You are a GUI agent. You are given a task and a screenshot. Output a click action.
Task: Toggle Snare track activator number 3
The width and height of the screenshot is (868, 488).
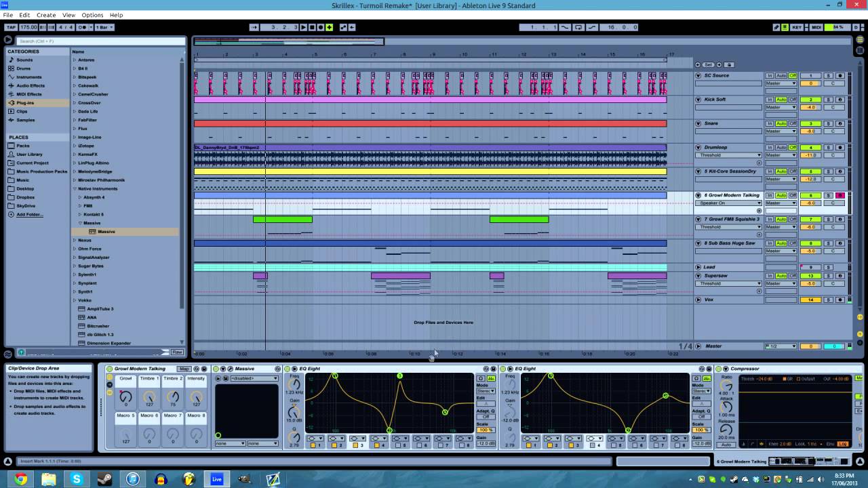(810, 123)
